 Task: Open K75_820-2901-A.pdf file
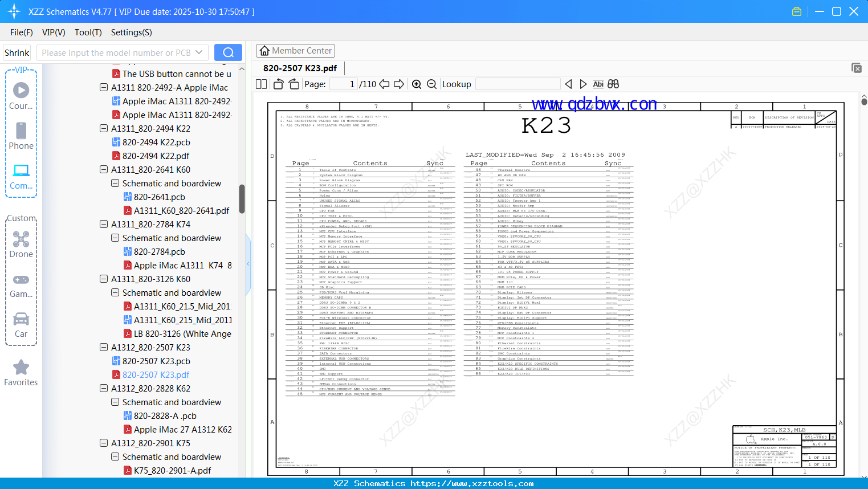pos(167,471)
